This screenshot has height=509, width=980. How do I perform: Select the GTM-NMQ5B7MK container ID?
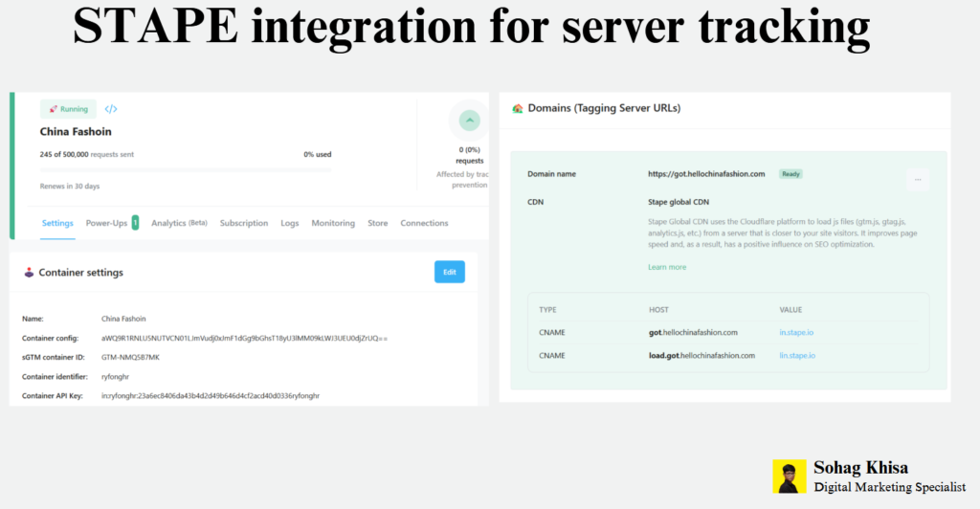[x=130, y=357]
